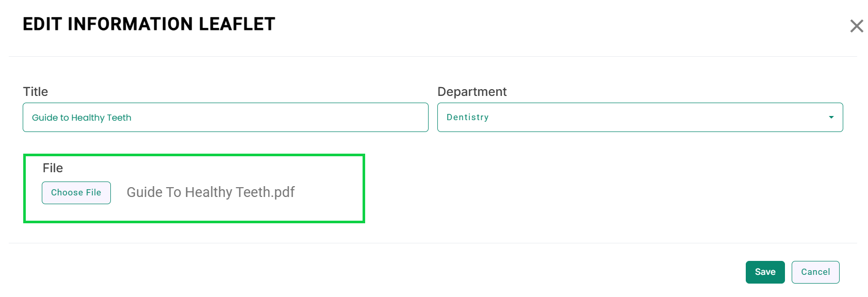Click the Department field label
868x297 pixels.
(472, 92)
